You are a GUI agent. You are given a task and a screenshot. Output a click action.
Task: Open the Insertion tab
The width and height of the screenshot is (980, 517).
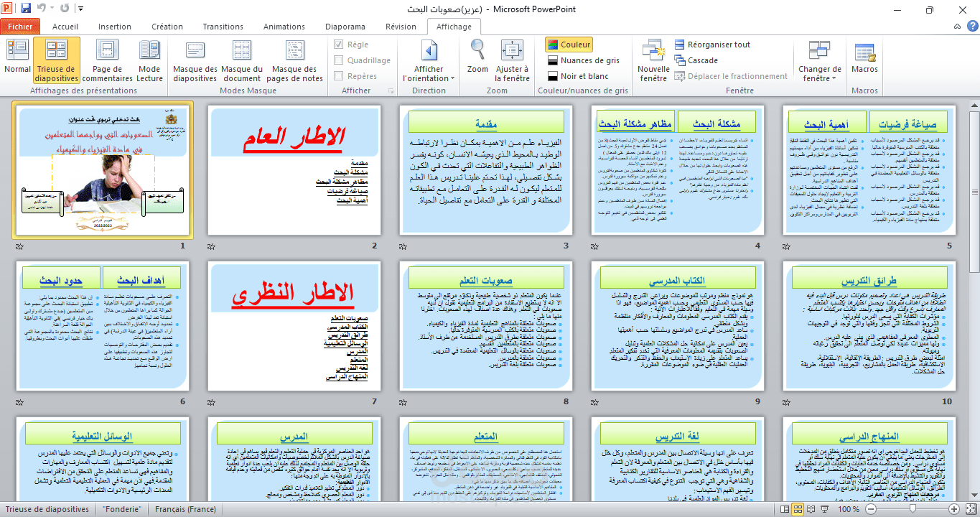[x=115, y=27]
